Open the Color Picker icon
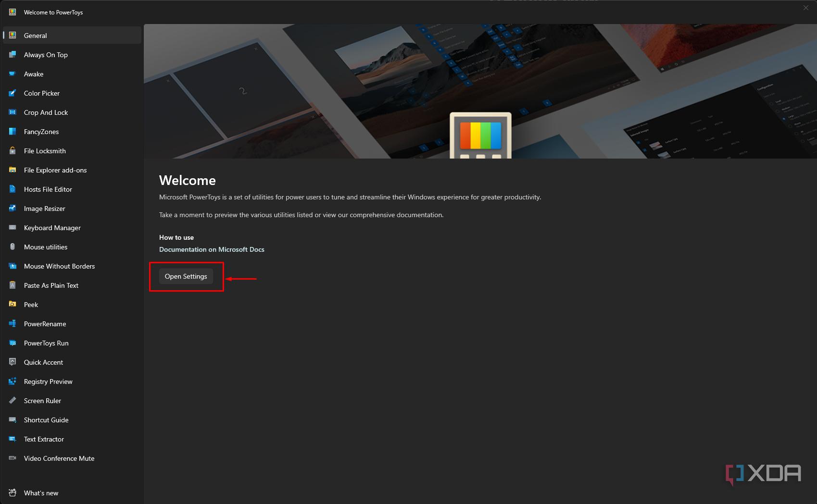This screenshot has height=504, width=817. [13, 93]
